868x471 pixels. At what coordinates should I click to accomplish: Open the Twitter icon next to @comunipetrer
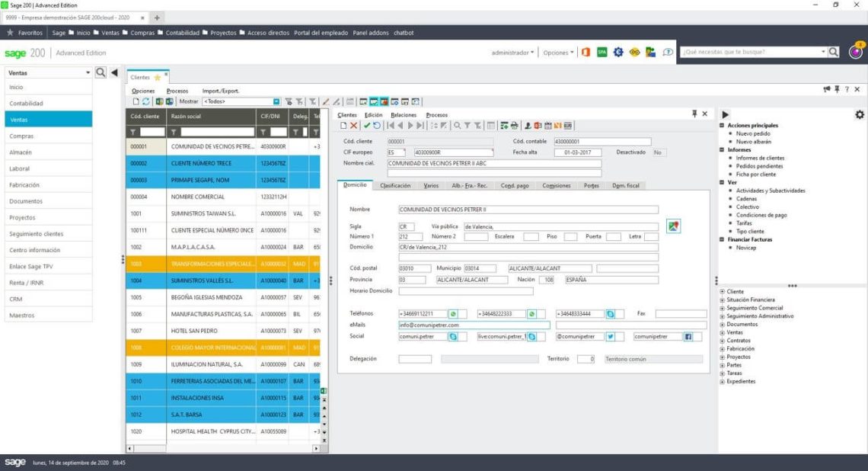pos(611,337)
